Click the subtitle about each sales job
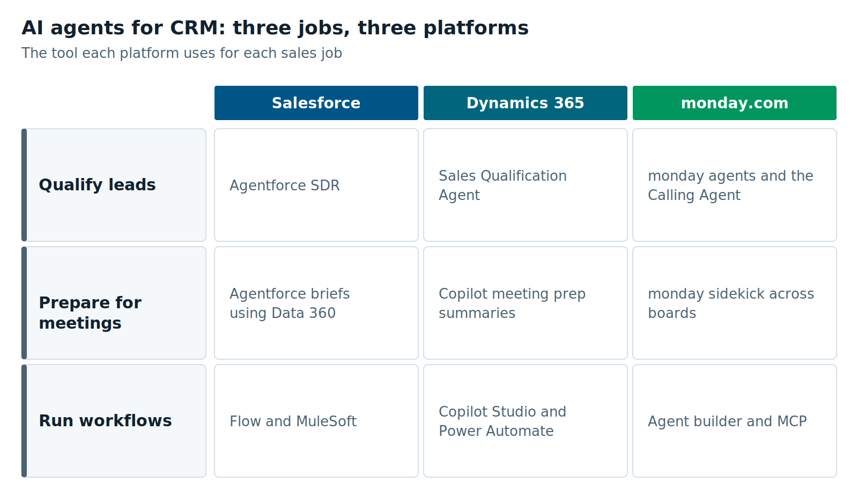This screenshot has height=504, width=858. point(182,53)
